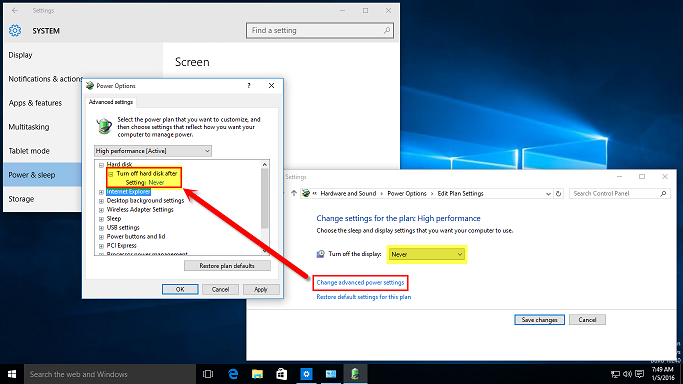Launch Microsoft Edge from the taskbar
683x384 pixels.
233,374
